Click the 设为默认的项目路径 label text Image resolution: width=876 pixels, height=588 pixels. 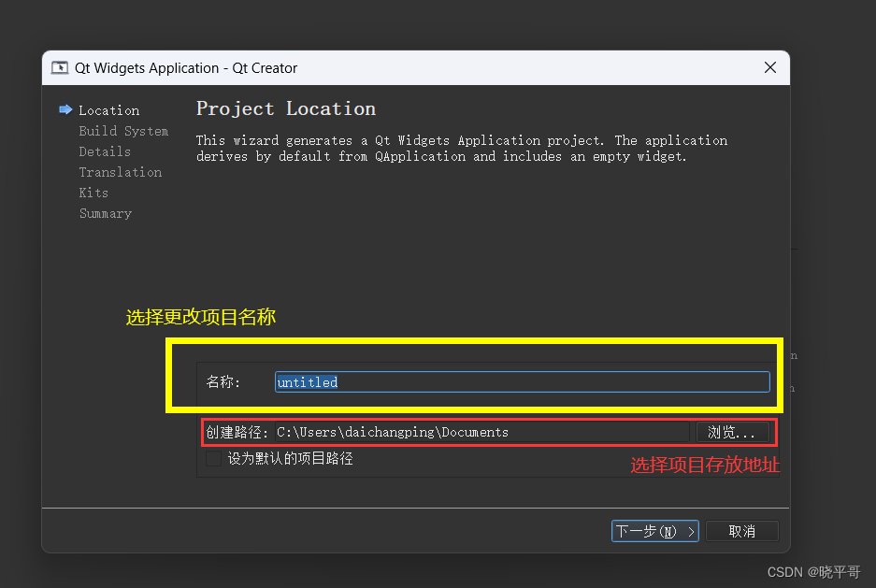[x=291, y=459]
